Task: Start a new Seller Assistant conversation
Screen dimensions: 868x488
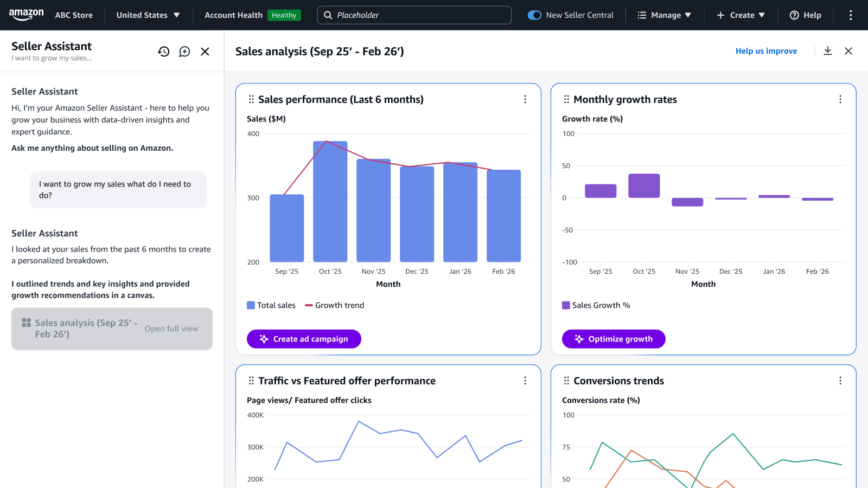Action: (x=184, y=51)
